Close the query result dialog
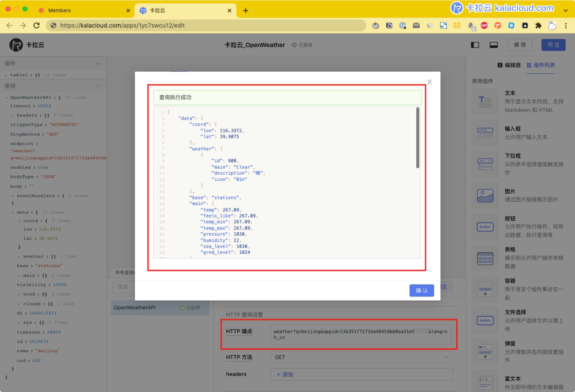Viewport: 575px width, 392px height. tap(429, 82)
